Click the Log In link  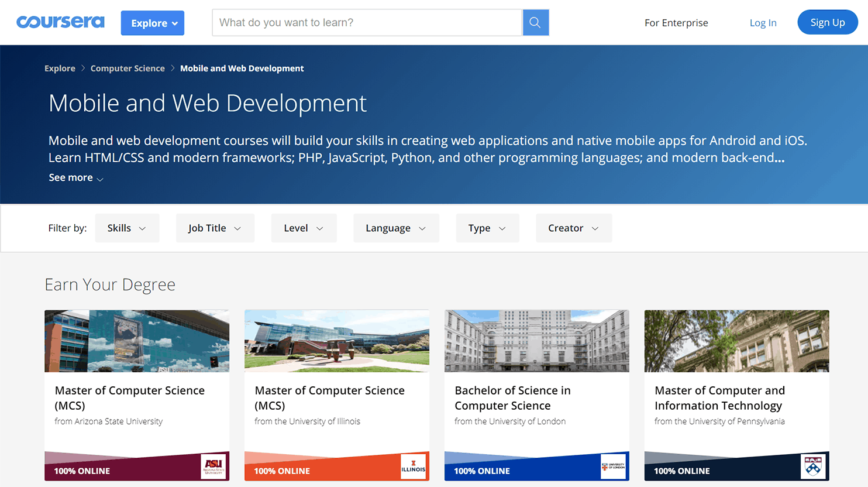(763, 23)
